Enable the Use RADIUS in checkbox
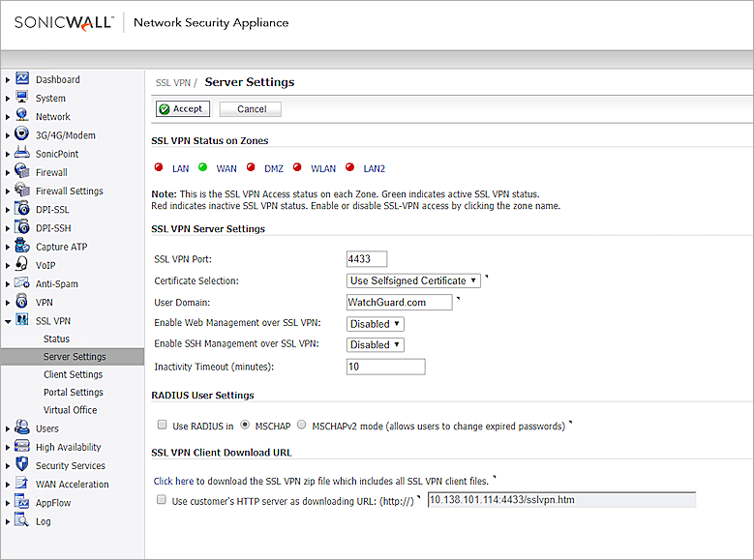Image resolution: width=754 pixels, height=560 pixels. coord(162,425)
